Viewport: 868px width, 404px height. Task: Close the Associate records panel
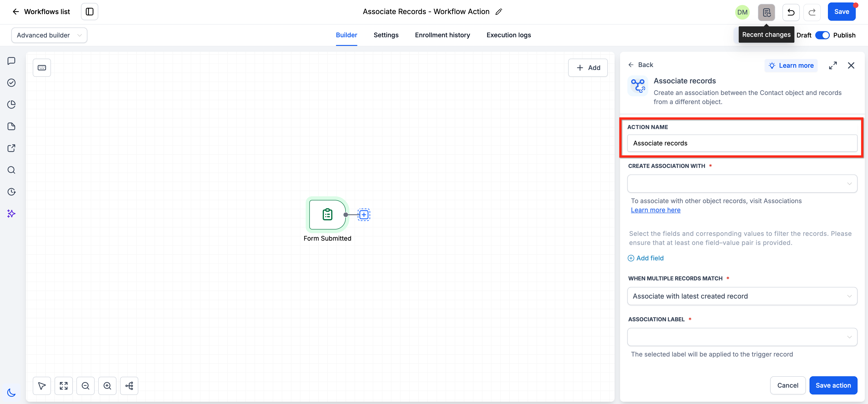(851, 66)
